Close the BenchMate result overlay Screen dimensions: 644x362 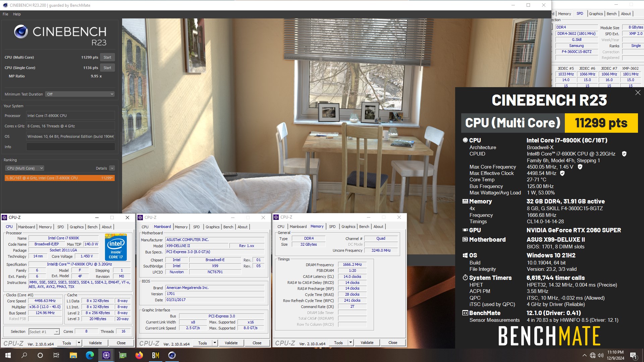click(638, 93)
